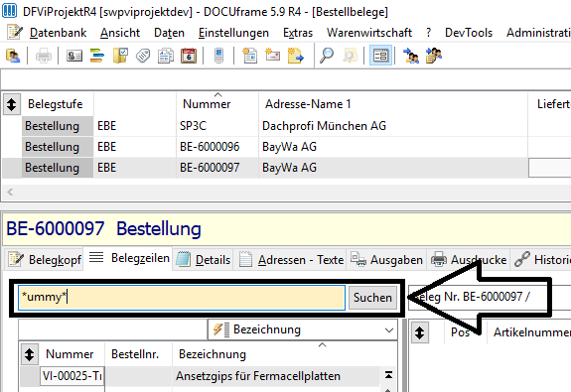Click the price tag icon

[143, 56]
